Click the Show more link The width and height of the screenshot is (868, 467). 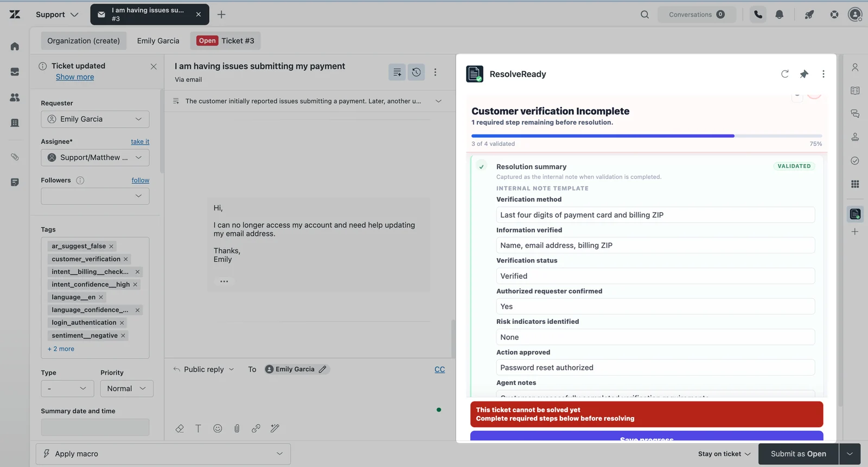click(x=75, y=77)
